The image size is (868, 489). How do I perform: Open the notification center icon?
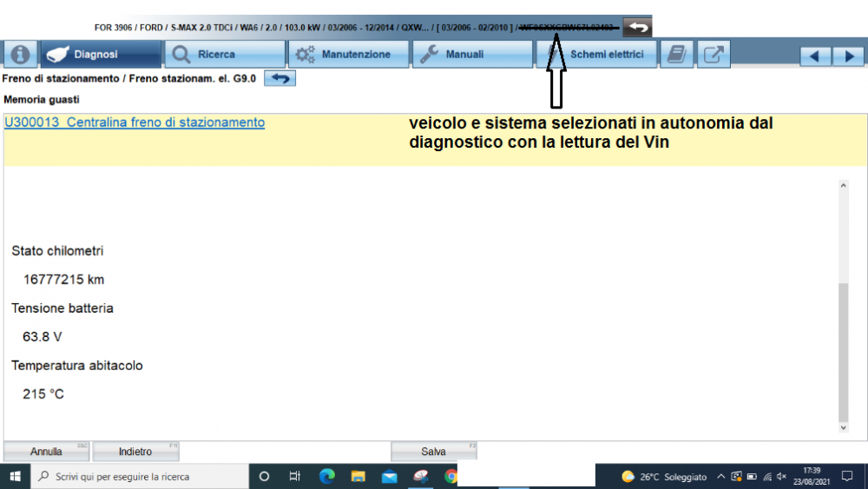coord(847,476)
